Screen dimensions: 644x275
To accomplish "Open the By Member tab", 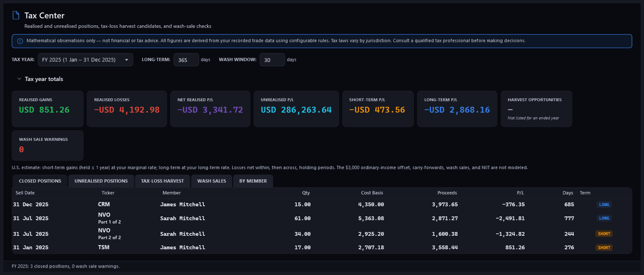I will click(253, 181).
